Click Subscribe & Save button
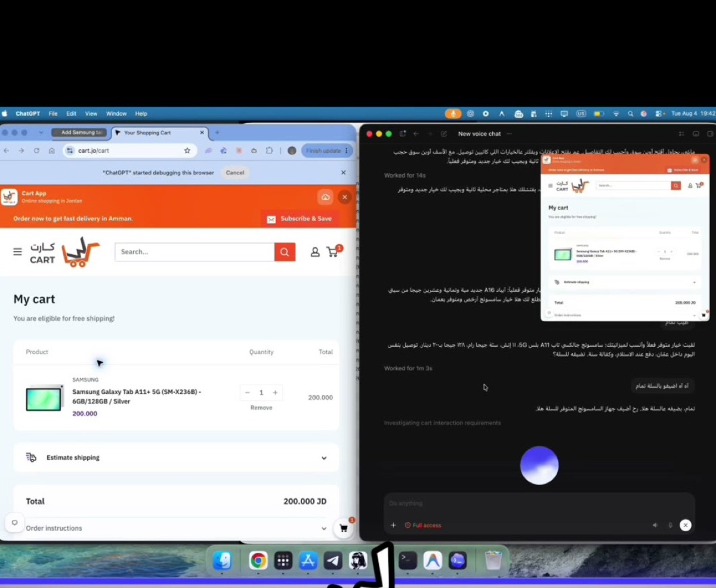Screen dimensions: 716x588 pos(300,218)
